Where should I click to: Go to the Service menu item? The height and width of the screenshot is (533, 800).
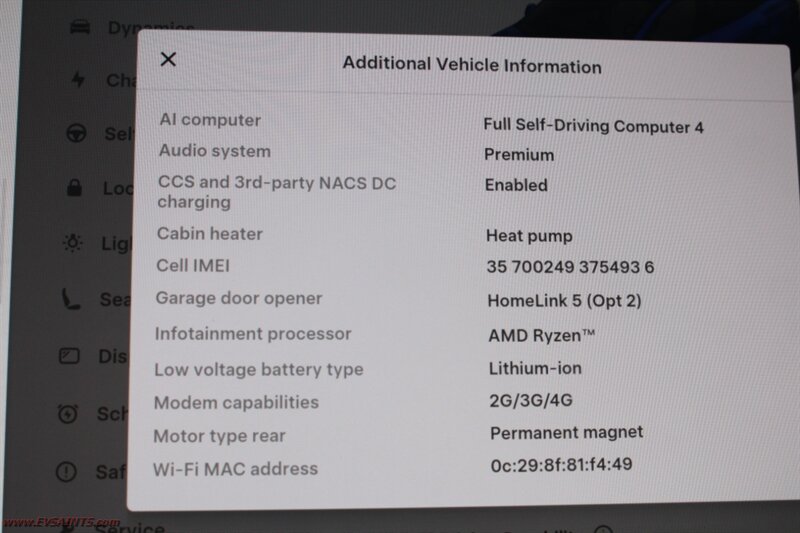(130, 527)
